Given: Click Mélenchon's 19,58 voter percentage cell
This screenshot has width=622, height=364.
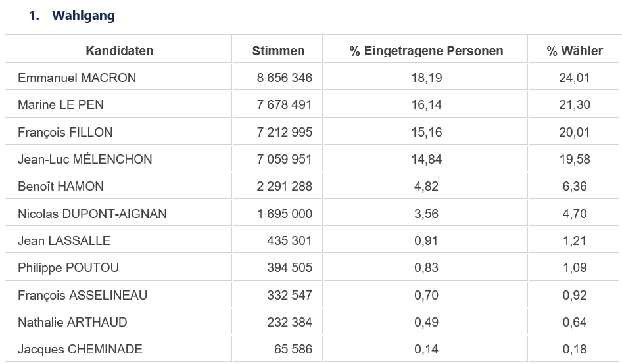Looking at the screenshot, I should coord(575,159).
